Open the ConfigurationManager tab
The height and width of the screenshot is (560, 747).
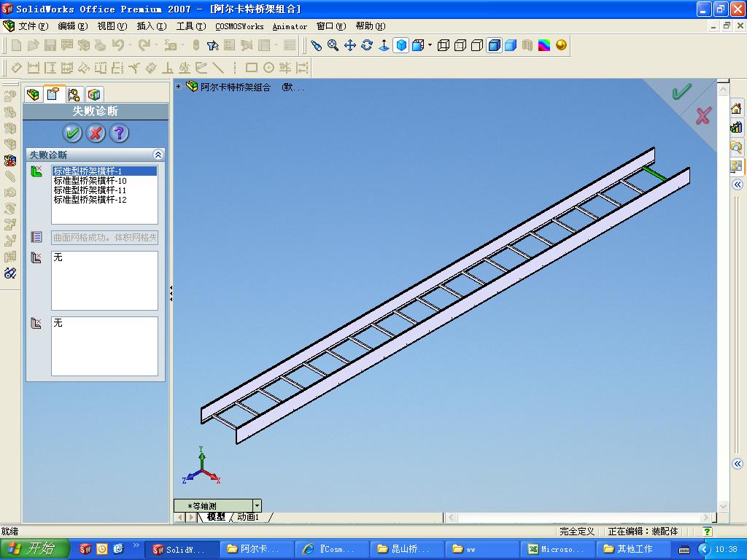tap(74, 94)
